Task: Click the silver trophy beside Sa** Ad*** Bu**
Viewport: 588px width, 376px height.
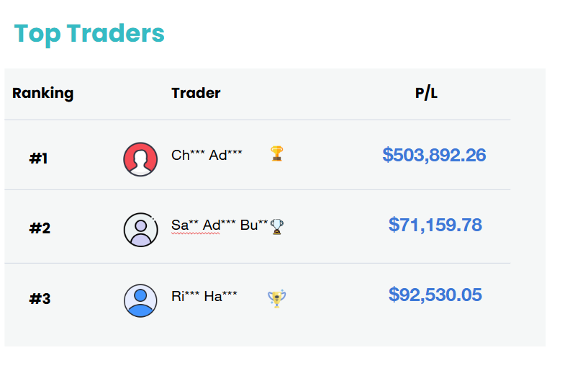Action: pyautogui.click(x=277, y=227)
